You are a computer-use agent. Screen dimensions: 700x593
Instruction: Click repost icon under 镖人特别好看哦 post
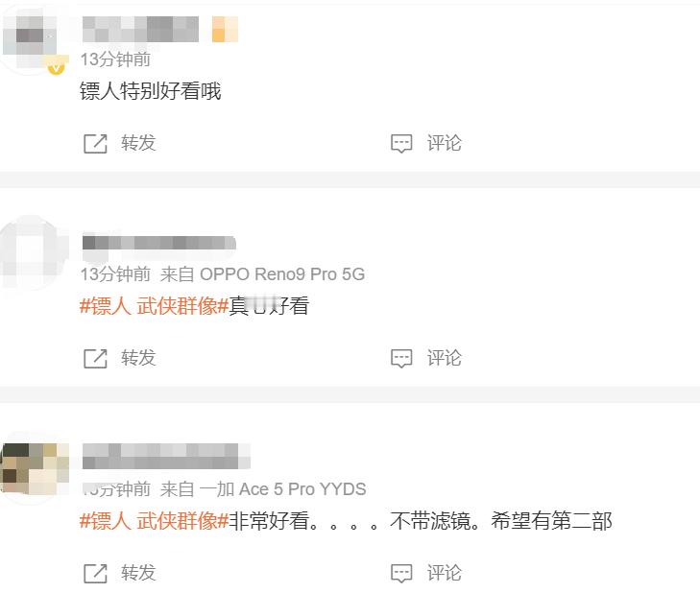[95, 144]
